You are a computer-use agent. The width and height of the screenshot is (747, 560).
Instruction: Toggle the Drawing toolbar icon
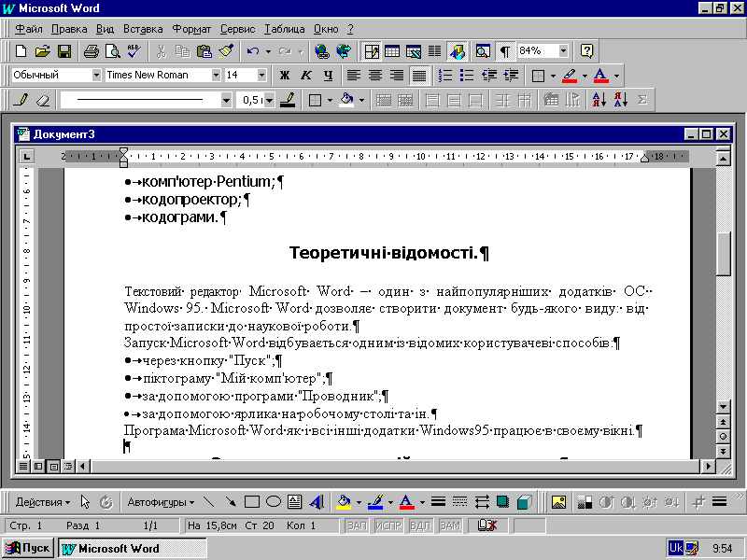click(x=457, y=50)
